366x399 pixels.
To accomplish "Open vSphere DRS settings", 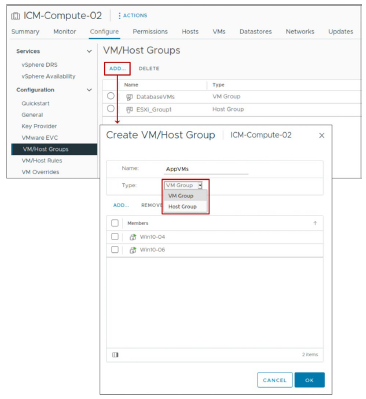I will click(39, 65).
